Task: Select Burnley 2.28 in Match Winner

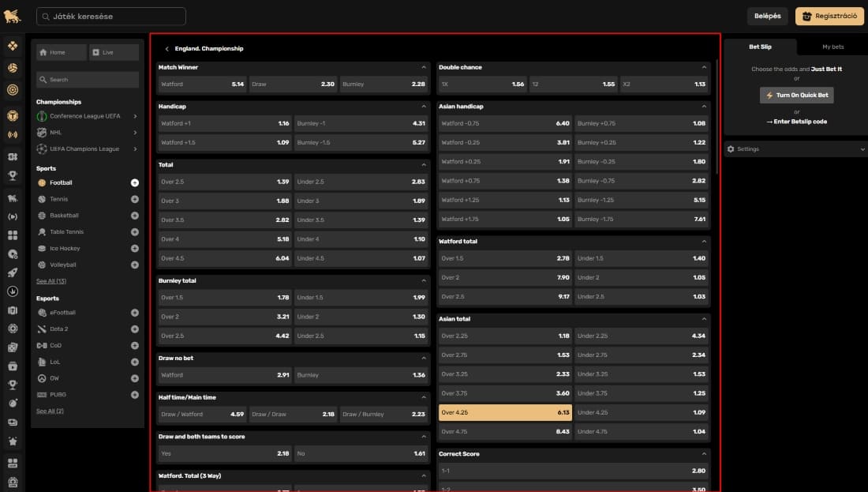Action: point(383,85)
